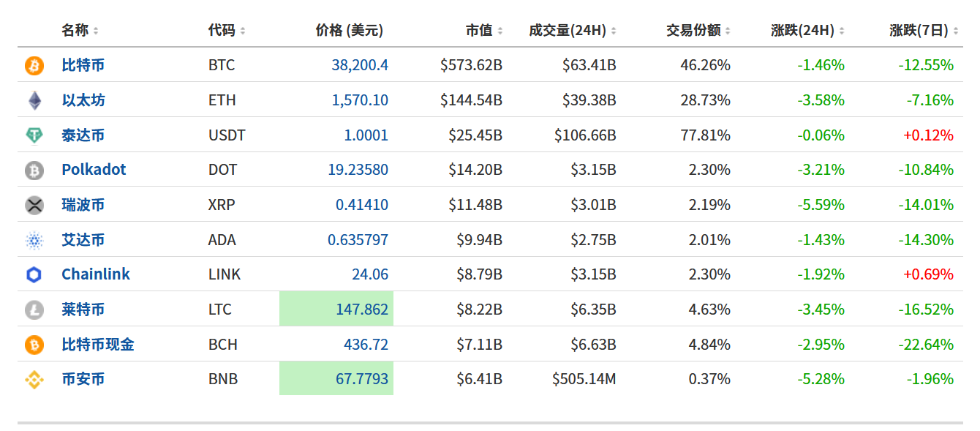The width and height of the screenshot is (980, 431).
Task: Open the 艾达币 coin link
Action: pos(83,240)
